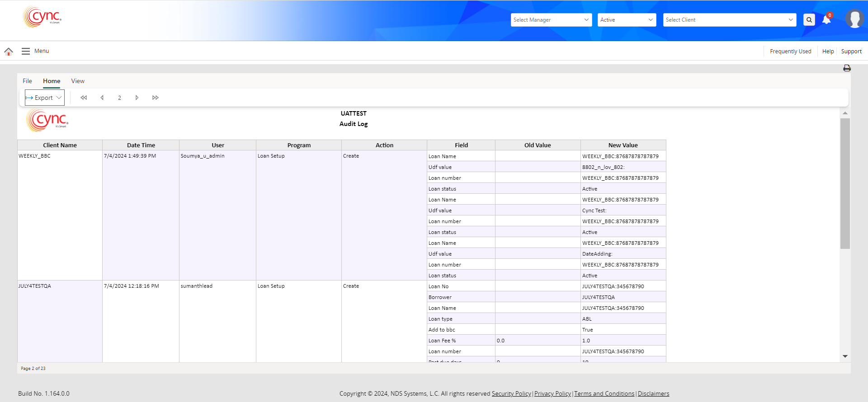Open the Active status dropdown
The image size is (868, 402).
627,20
